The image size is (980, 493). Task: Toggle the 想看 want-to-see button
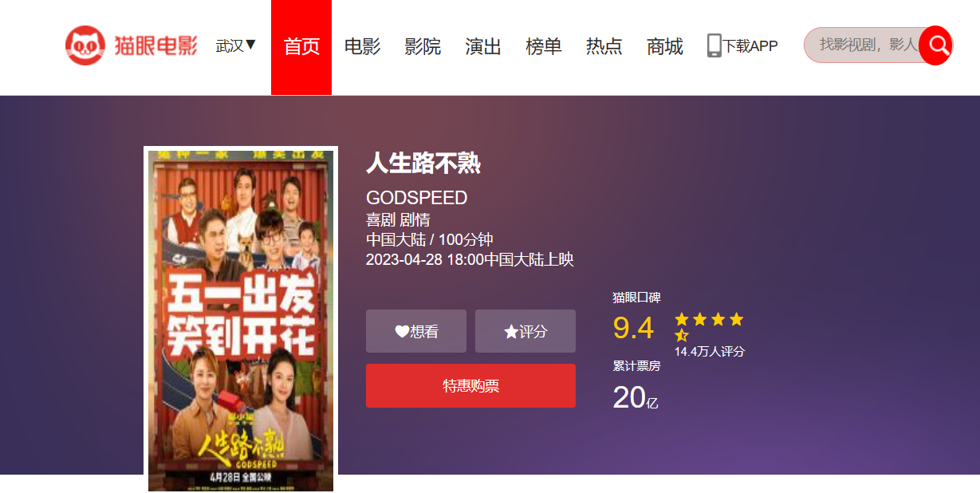tap(416, 331)
